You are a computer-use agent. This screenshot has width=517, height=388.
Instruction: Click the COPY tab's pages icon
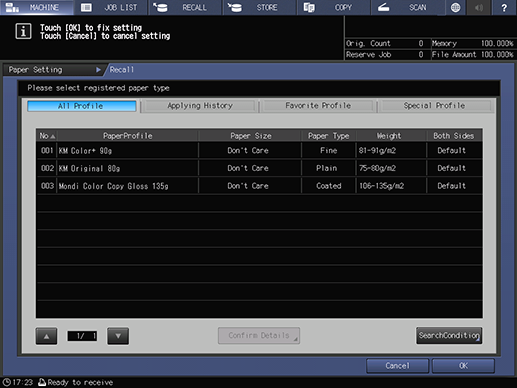coord(309,7)
